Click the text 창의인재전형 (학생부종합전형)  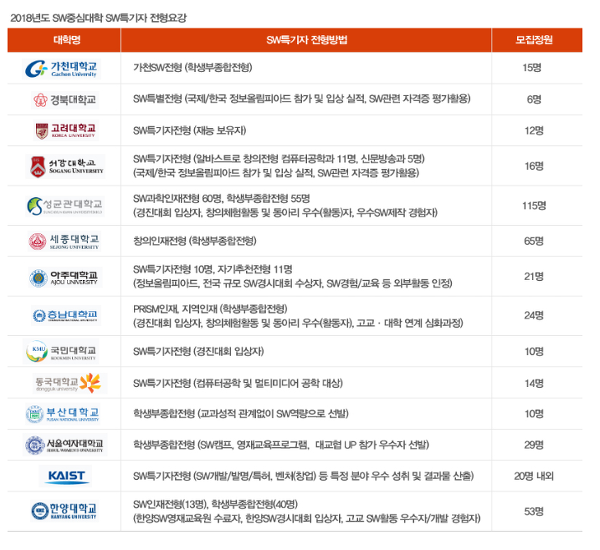[x=195, y=241]
